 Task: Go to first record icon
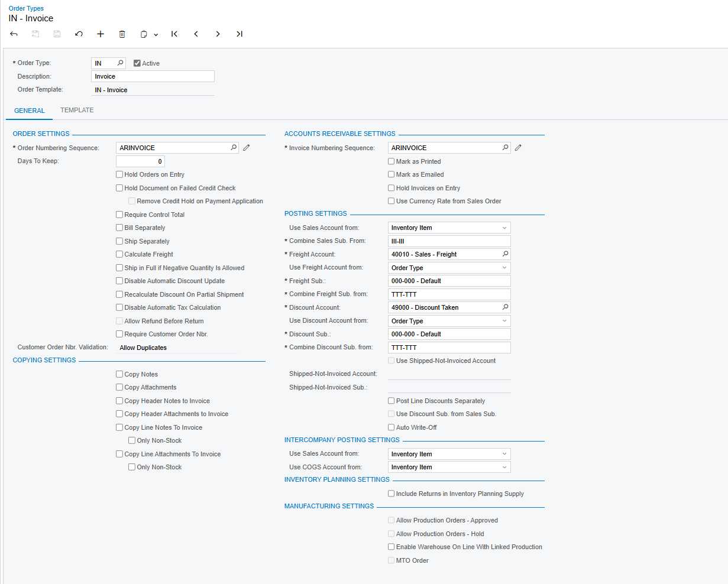pos(174,34)
